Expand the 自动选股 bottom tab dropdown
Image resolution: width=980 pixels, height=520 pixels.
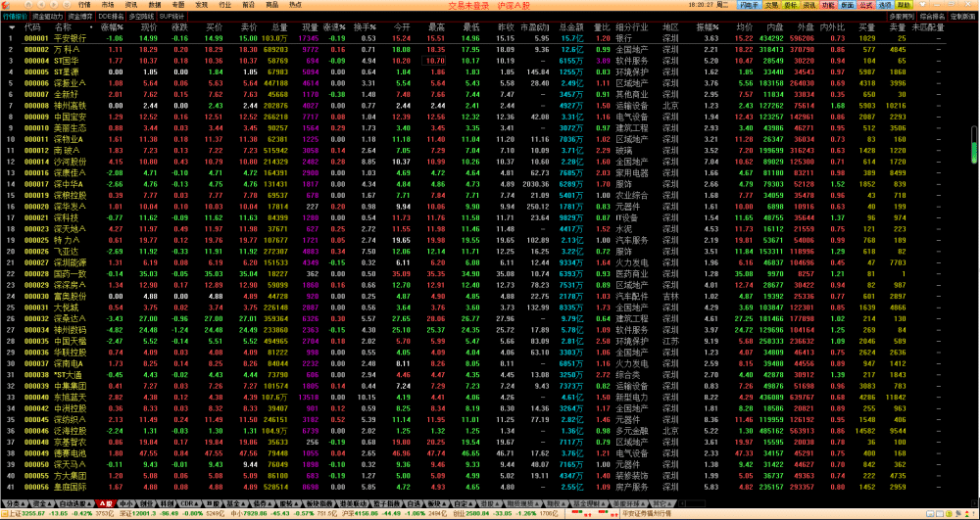click(88, 503)
